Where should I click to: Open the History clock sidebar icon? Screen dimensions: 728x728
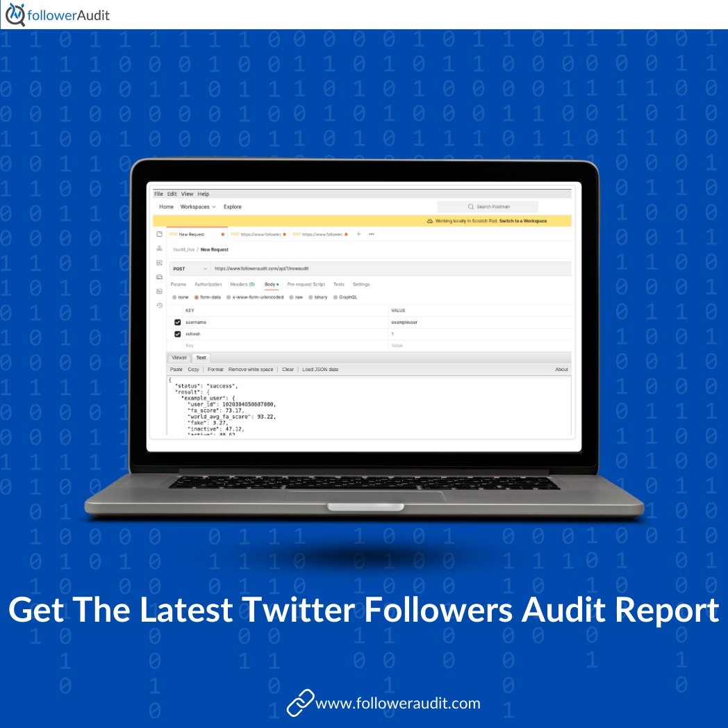point(159,305)
